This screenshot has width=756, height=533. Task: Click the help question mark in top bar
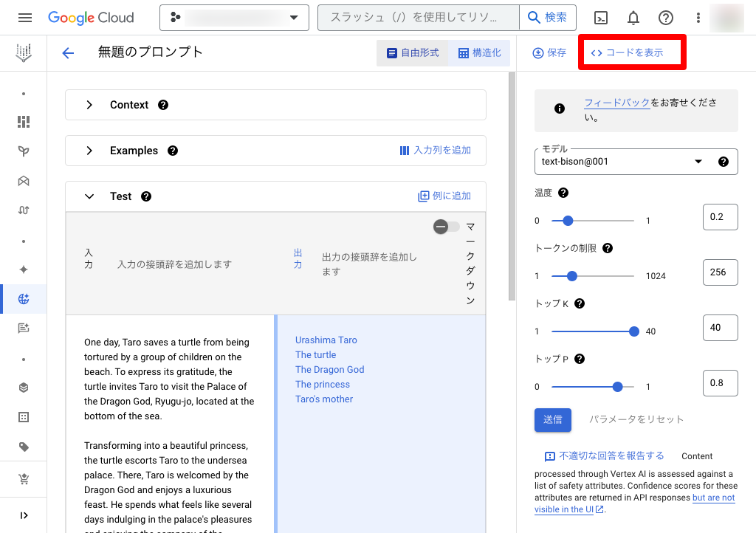click(x=666, y=18)
